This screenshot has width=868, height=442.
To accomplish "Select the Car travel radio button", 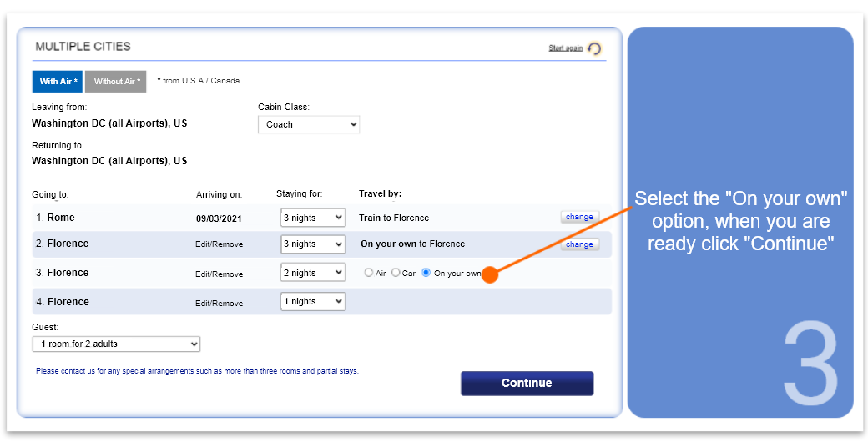I will tap(396, 273).
